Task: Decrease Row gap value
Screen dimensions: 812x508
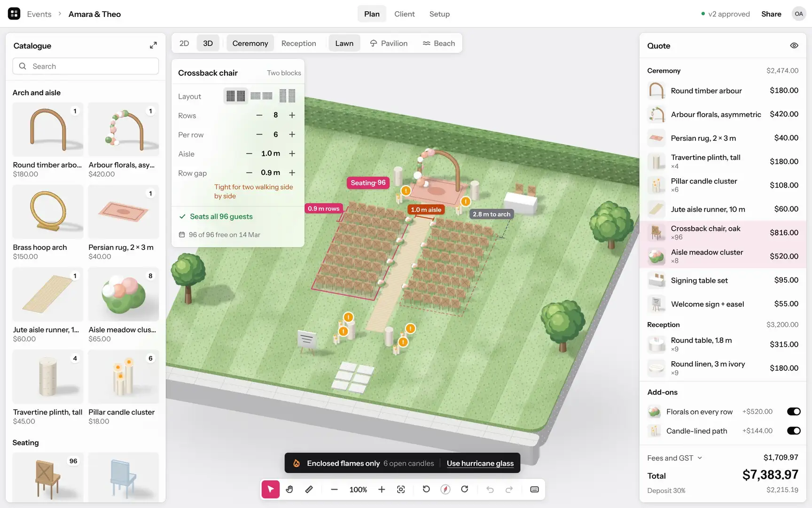Action: [x=250, y=173]
